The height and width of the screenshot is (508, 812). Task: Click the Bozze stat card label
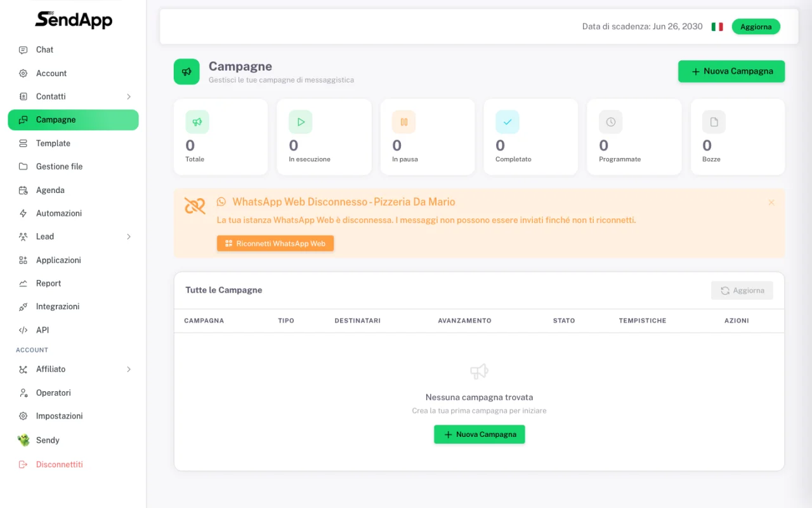711,159
